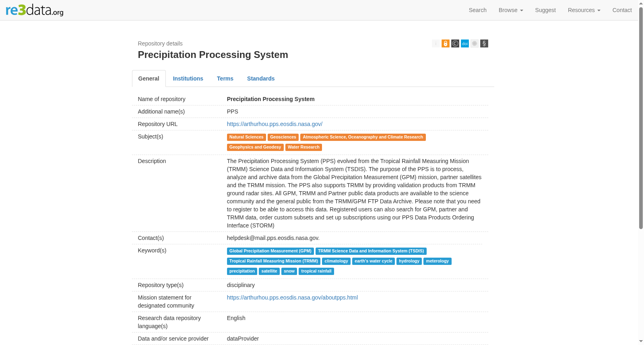Click the 'PPS' additional name value

pyautogui.click(x=233, y=112)
